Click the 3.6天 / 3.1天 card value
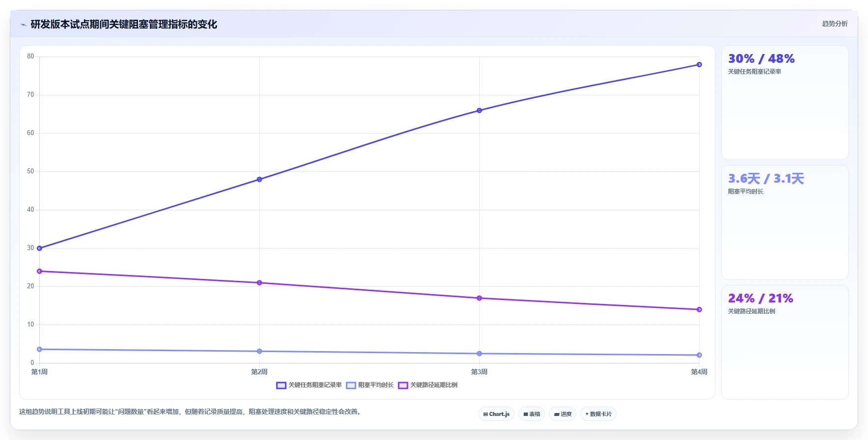The width and height of the screenshot is (868, 440). point(766,179)
